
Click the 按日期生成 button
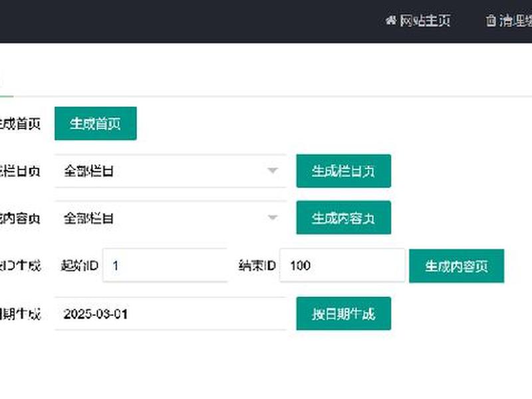[x=343, y=314]
